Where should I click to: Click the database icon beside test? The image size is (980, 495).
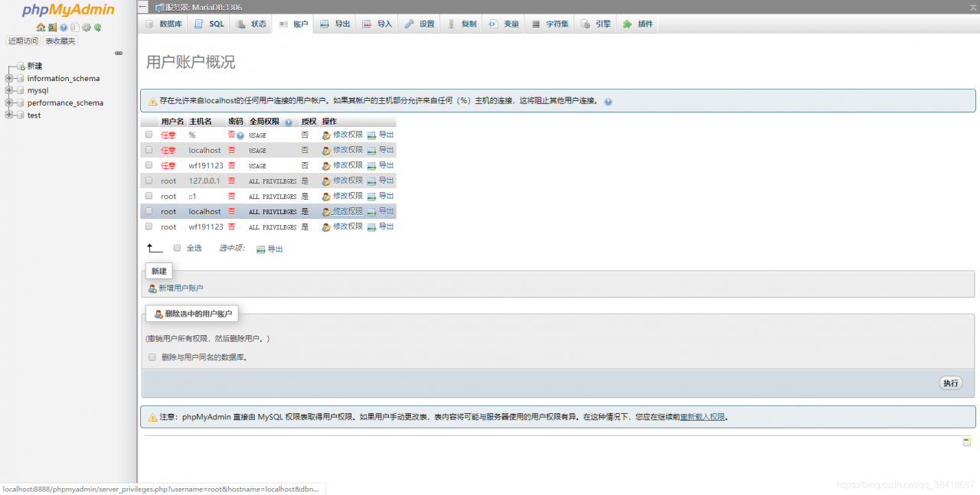point(20,115)
